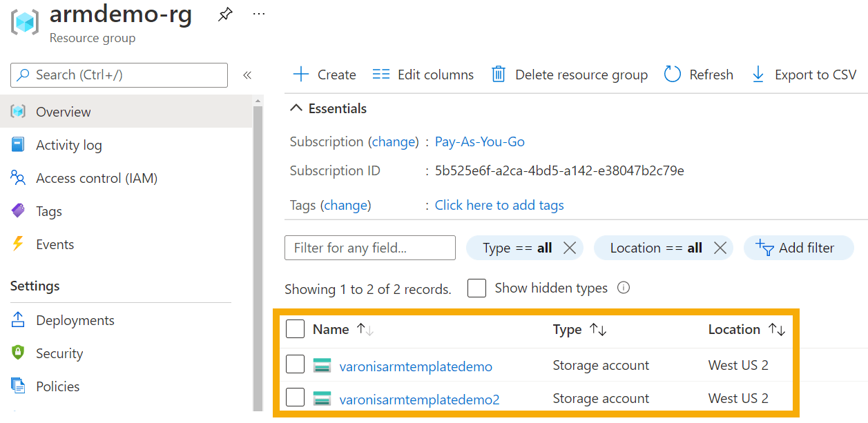The image size is (868, 423).
Task: Open Deployments from the sidebar
Action: (75, 320)
